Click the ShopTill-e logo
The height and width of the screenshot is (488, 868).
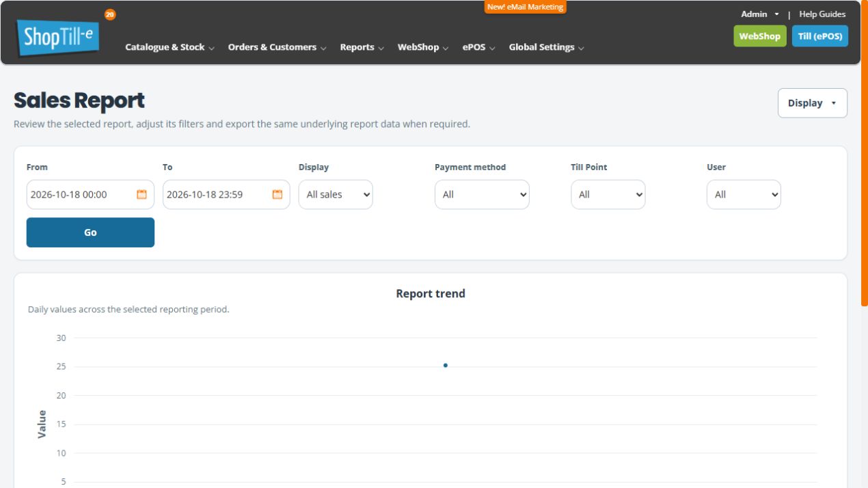click(x=58, y=37)
